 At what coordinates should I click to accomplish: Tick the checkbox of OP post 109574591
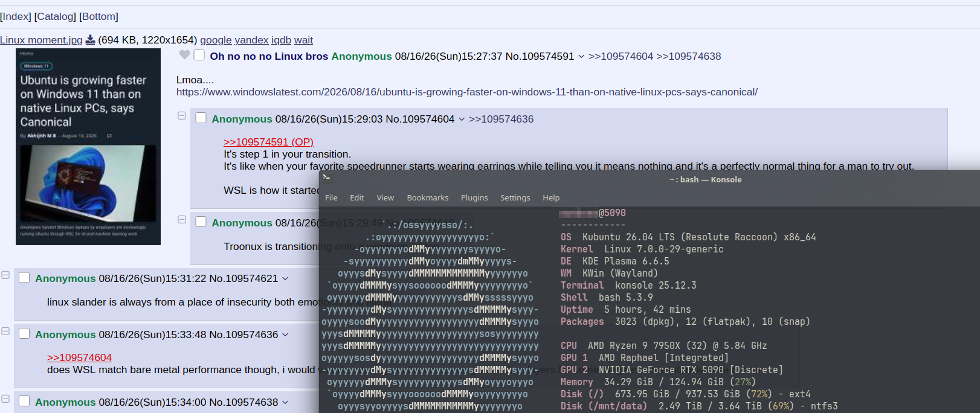tap(199, 55)
